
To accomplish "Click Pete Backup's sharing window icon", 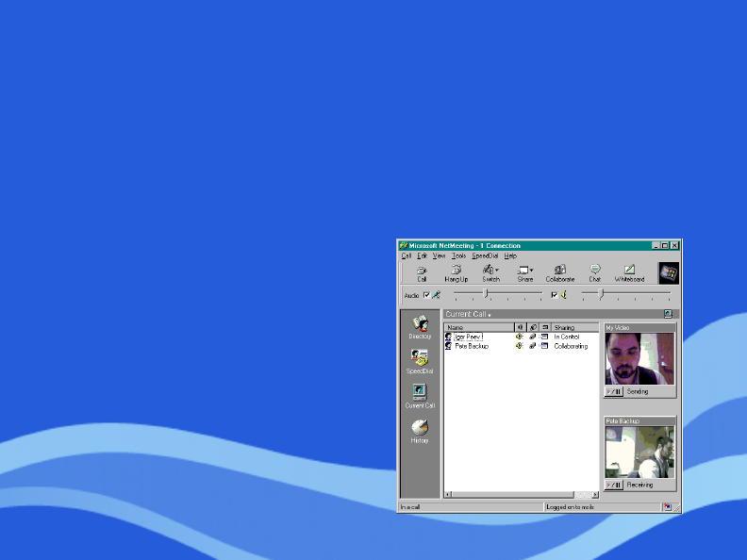I will (x=544, y=346).
